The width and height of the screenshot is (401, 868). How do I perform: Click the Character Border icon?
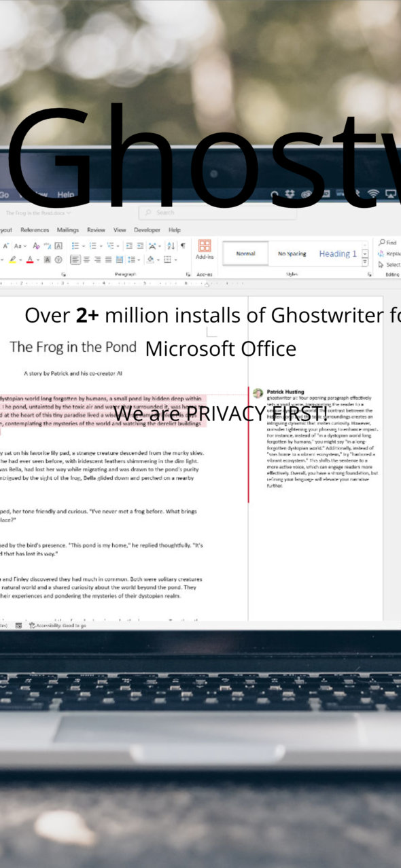[58, 246]
